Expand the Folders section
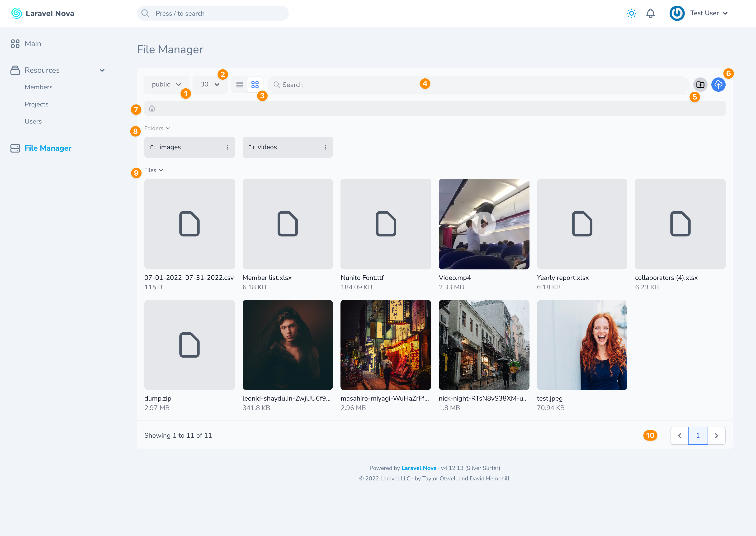756x536 pixels. click(157, 128)
